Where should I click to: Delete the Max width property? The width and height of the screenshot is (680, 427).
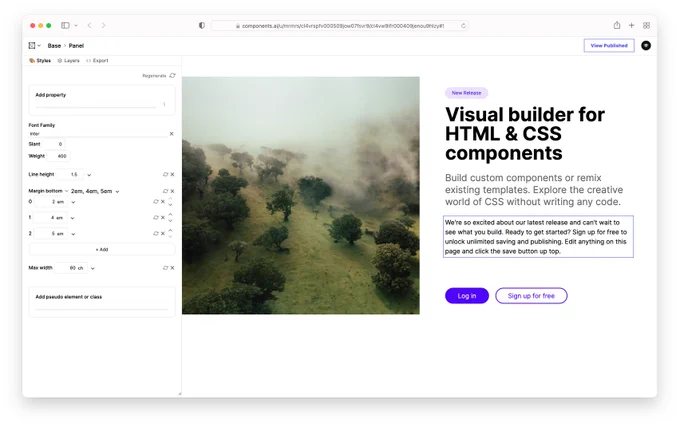[172, 268]
